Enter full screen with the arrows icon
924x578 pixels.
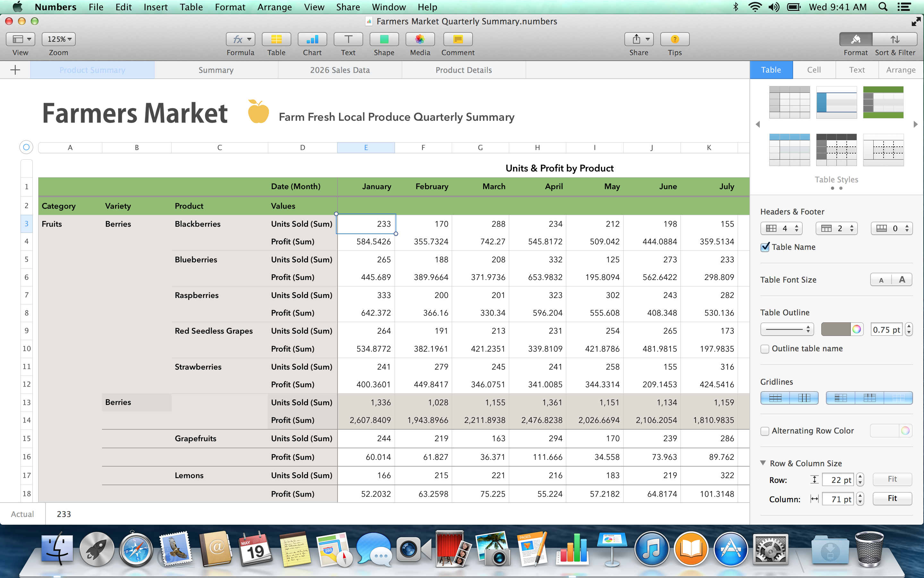tap(916, 22)
